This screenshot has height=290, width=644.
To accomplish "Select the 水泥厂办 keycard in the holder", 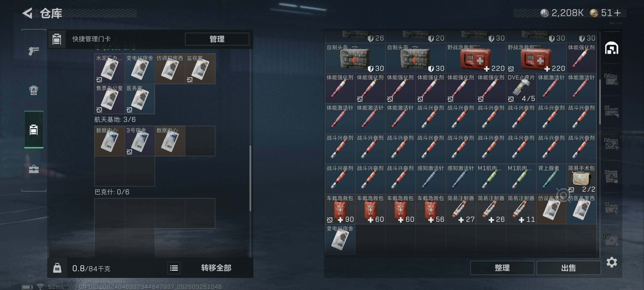I will pyautogui.click(x=109, y=68).
